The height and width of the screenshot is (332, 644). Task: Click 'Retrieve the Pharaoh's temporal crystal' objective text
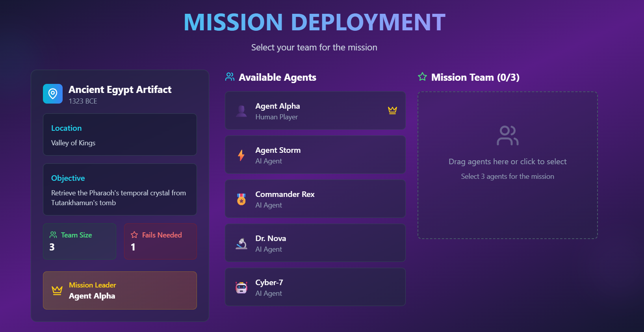(x=119, y=198)
